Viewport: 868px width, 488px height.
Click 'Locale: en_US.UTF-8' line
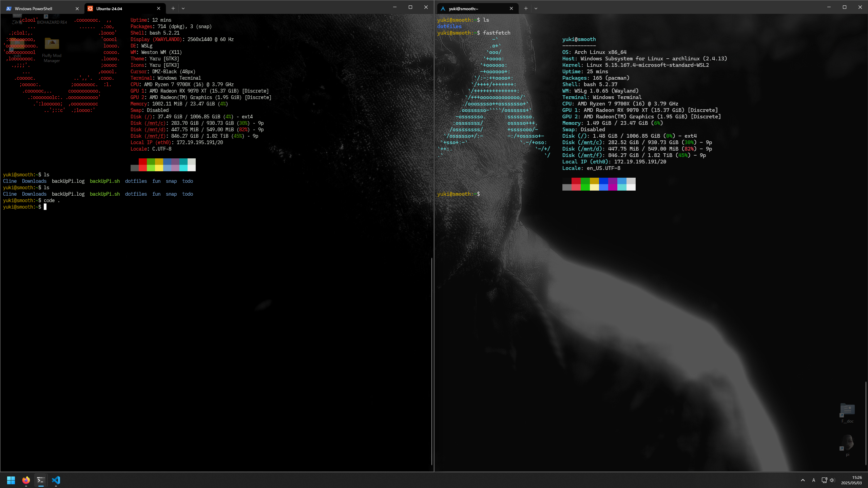tap(591, 168)
